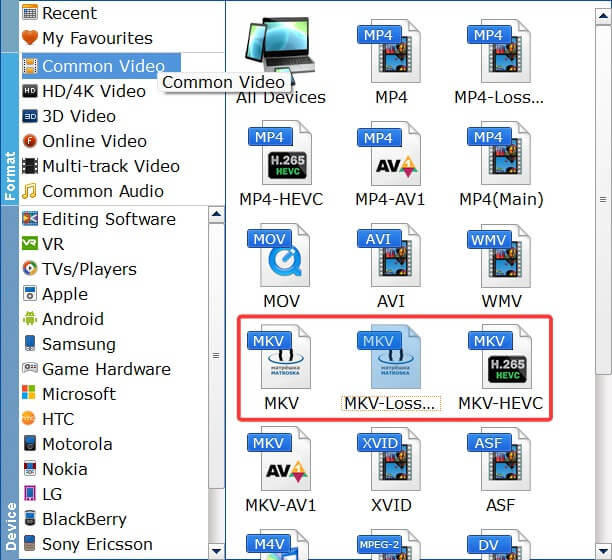Select the MPEG-2 format icon
The image size is (612, 560).
pos(390,545)
